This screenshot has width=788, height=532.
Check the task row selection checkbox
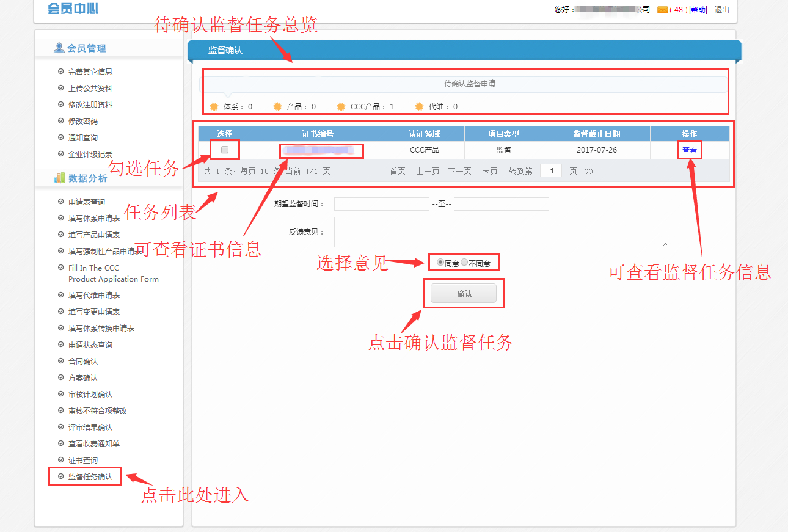[x=225, y=150]
